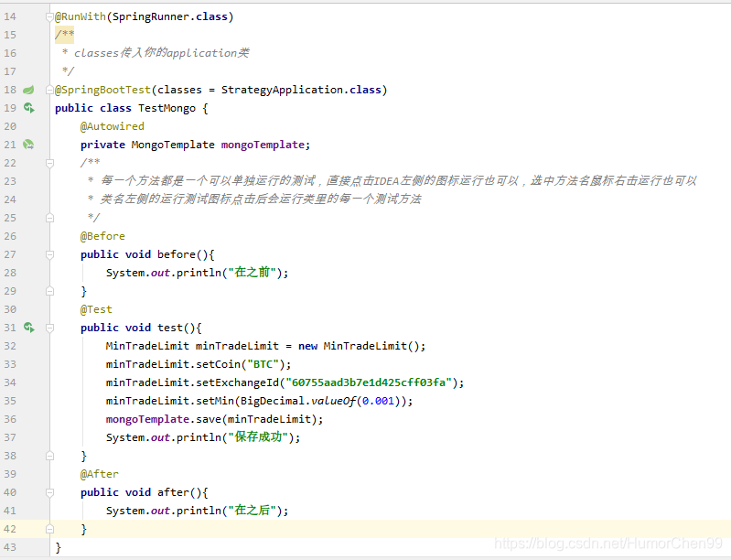This screenshot has width=731, height=560.
Task: Click the @Test annotation
Action: click(96, 309)
